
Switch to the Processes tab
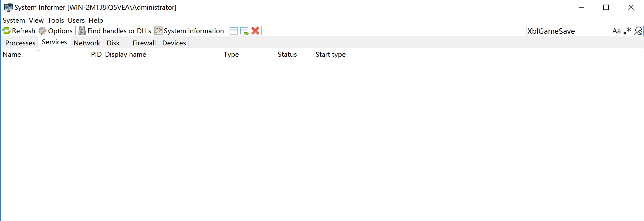pos(20,43)
